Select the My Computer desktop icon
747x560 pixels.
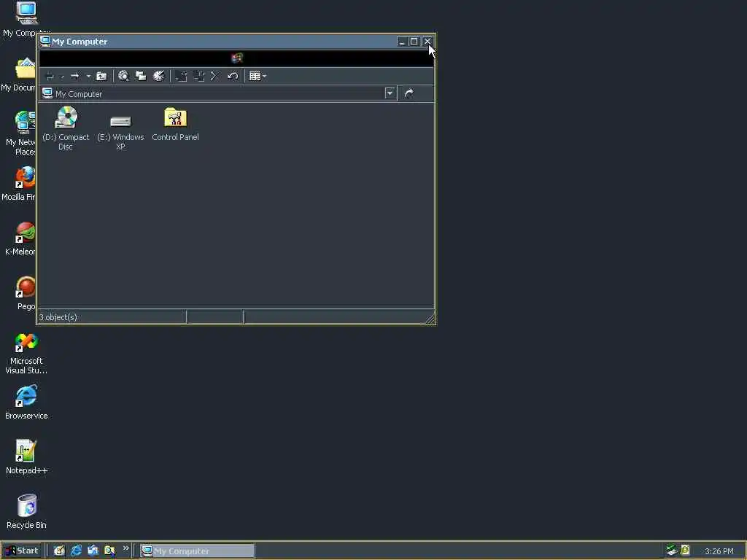[x=26, y=19]
